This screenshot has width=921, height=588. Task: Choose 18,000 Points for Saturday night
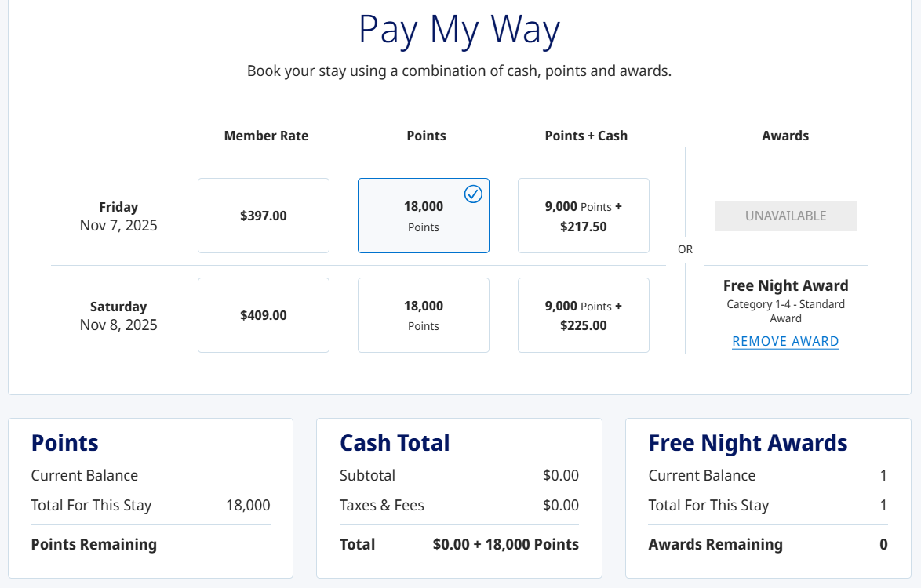(x=424, y=314)
